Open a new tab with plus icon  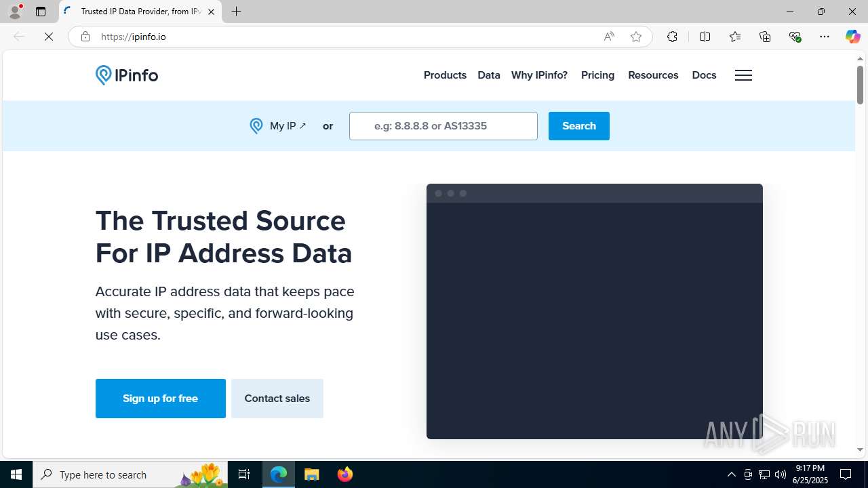(x=236, y=12)
